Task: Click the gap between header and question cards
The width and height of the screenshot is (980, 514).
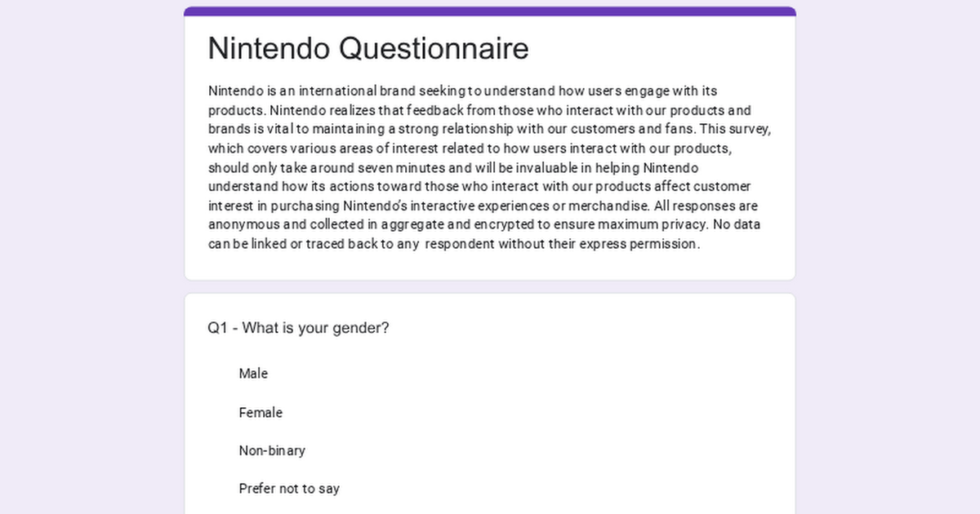Action: [x=490, y=287]
